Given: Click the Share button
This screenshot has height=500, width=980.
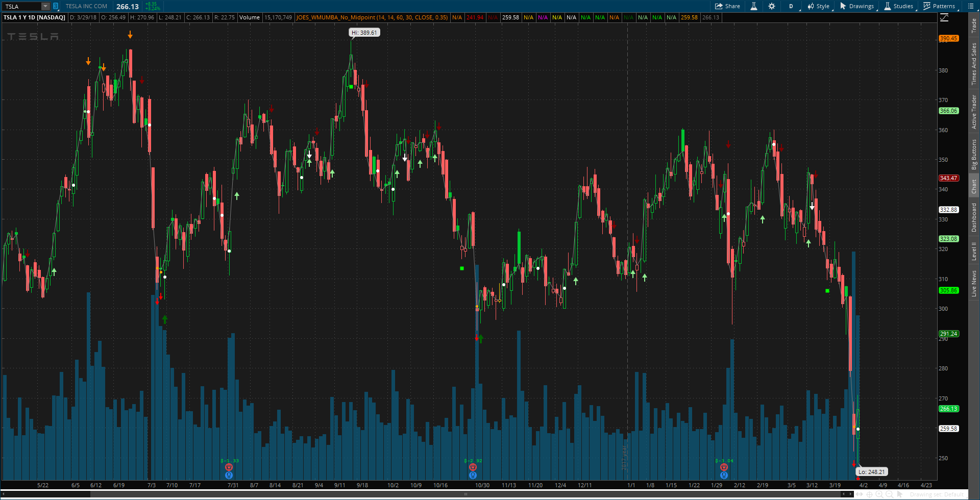Looking at the screenshot, I should tap(727, 6).
